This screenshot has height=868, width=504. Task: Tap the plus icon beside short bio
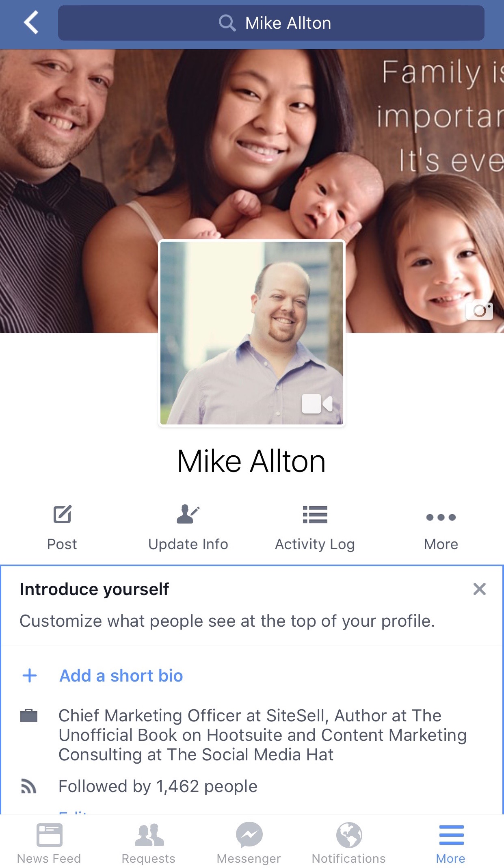coord(30,676)
